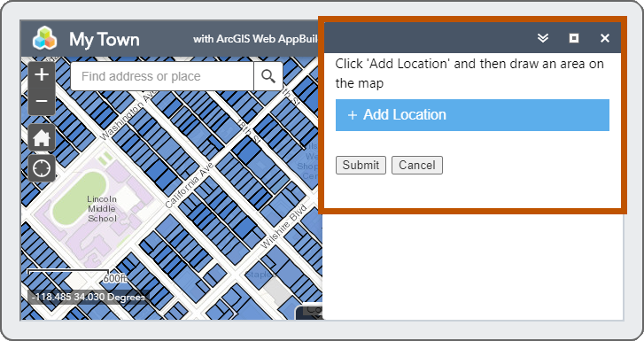Zoom out on the map
Viewport: 644px width, 341px height.
tap(42, 102)
